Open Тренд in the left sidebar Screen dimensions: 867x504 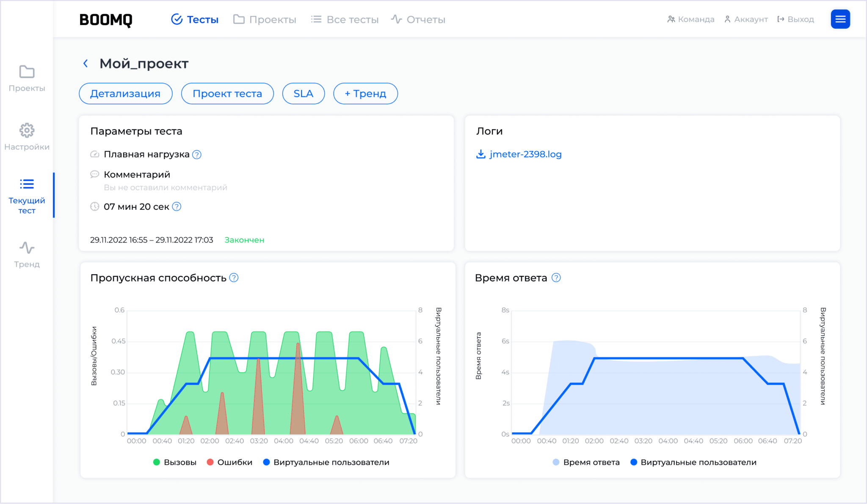click(x=27, y=254)
